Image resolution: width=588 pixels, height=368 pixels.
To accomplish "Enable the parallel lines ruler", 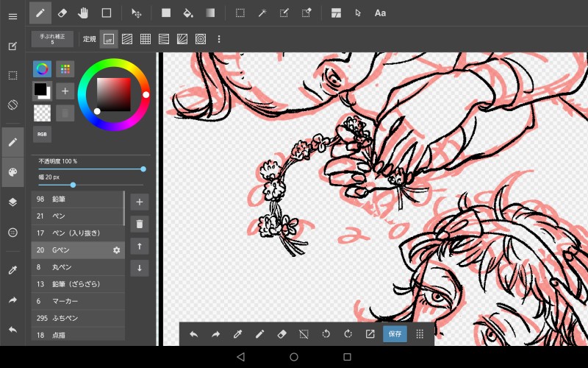I will click(x=127, y=39).
